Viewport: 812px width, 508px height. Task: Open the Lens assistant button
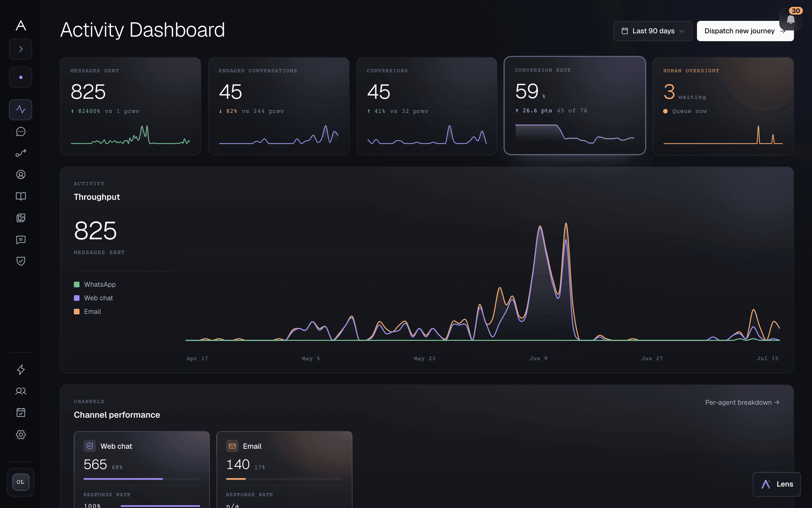pos(776,484)
